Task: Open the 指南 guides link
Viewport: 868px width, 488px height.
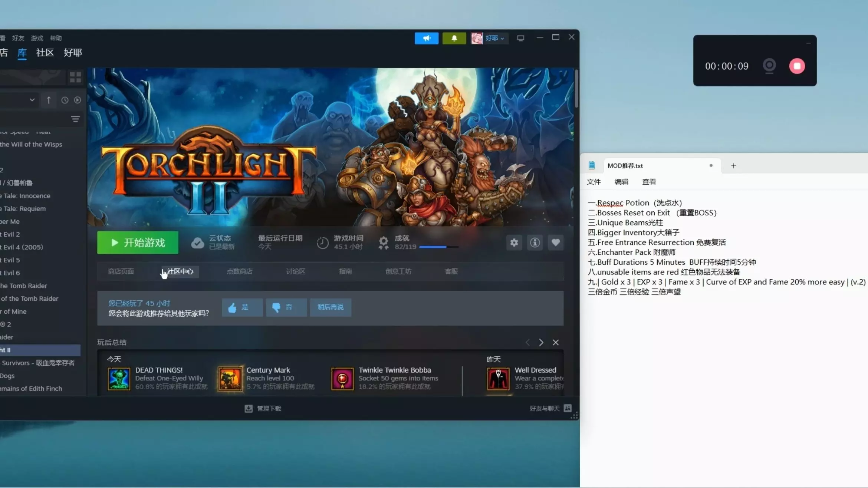Action: pos(345,271)
